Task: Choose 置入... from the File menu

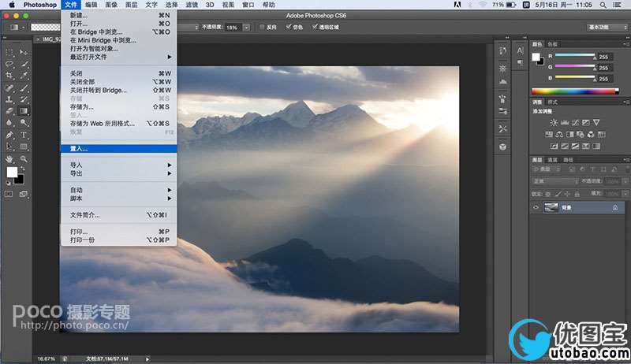Action: tap(119, 149)
